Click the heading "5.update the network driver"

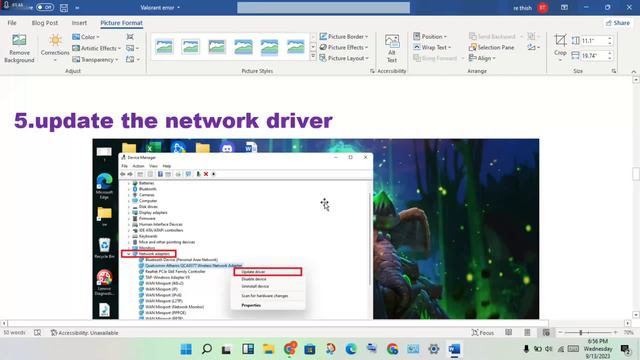click(x=173, y=121)
